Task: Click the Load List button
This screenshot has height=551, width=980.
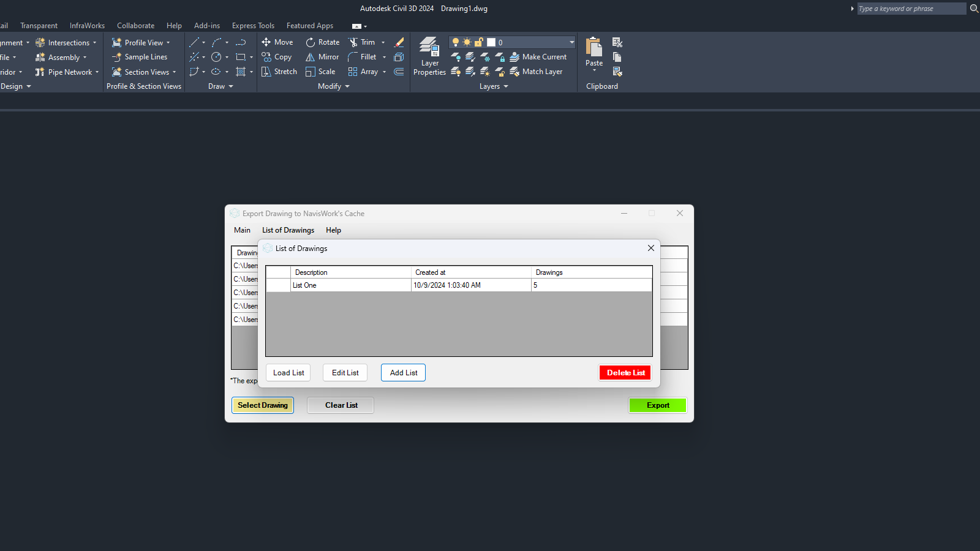Action: tap(288, 373)
